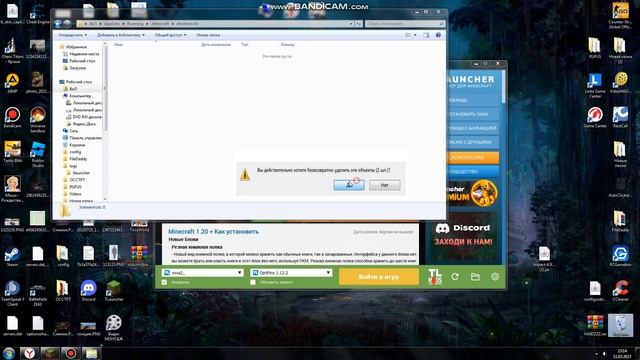Click the Сообщество button in TLauncher sidebar

click(473, 171)
